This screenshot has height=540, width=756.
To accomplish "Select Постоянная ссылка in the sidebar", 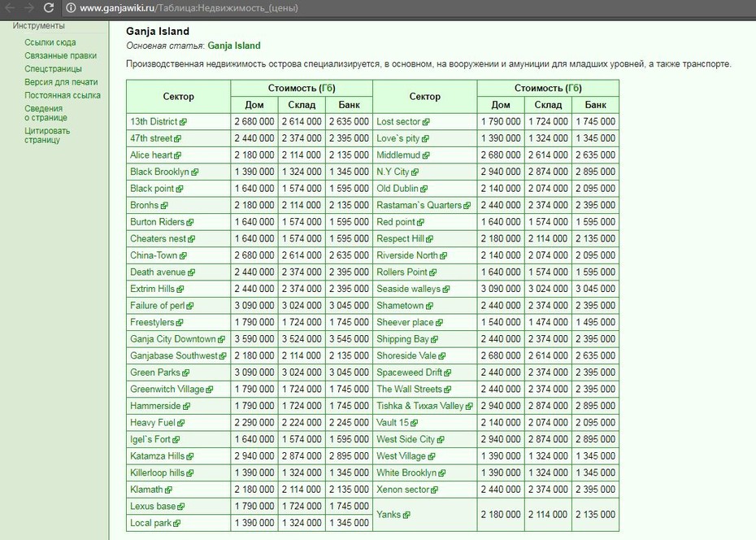I will [x=63, y=95].
